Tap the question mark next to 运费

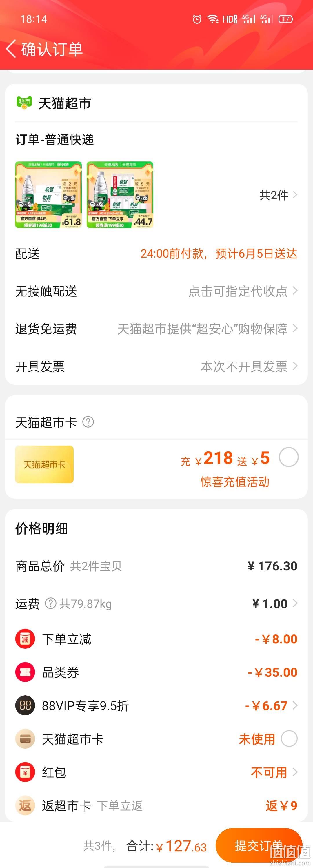coord(50,603)
